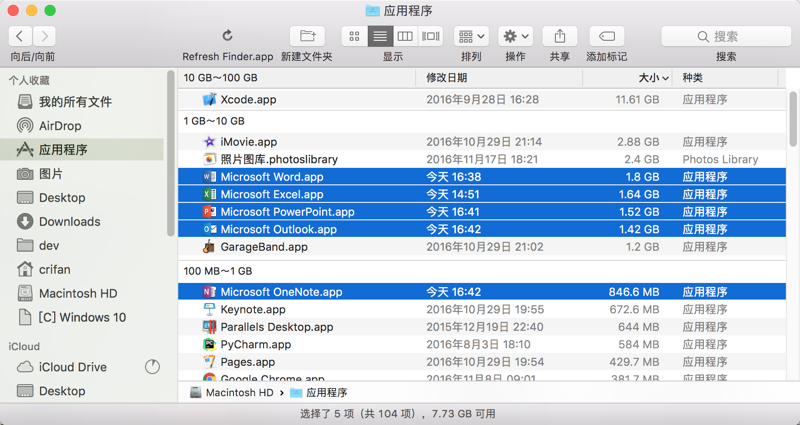Click the PyCharm.app icon
Screen dimensions: 800x425
tap(209, 344)
